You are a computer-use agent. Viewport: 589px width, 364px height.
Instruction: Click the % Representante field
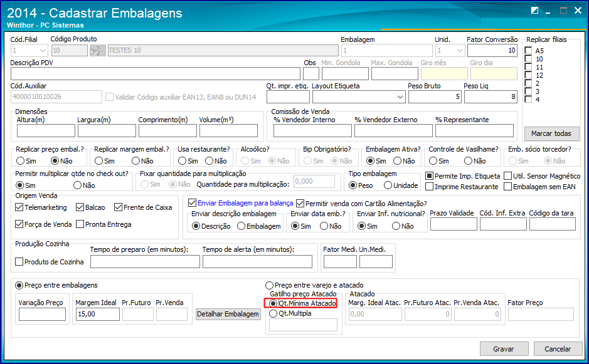(474, 130)
